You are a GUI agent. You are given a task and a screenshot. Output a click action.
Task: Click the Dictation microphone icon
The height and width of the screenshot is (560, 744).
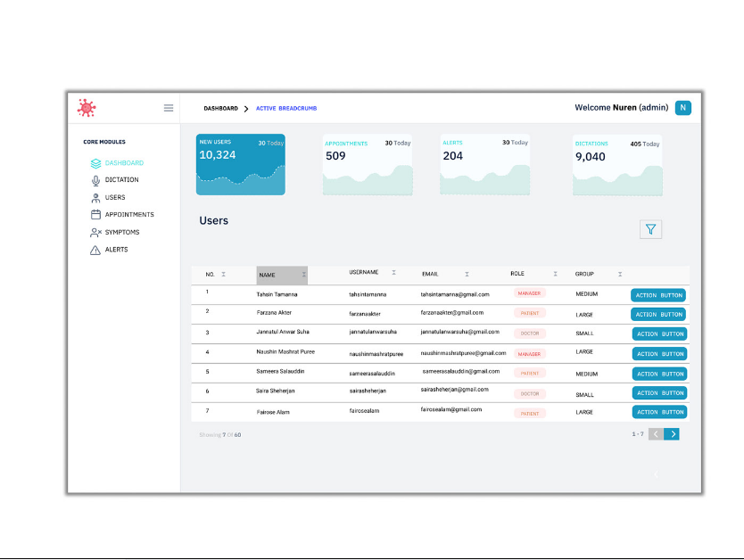[96, 180]
